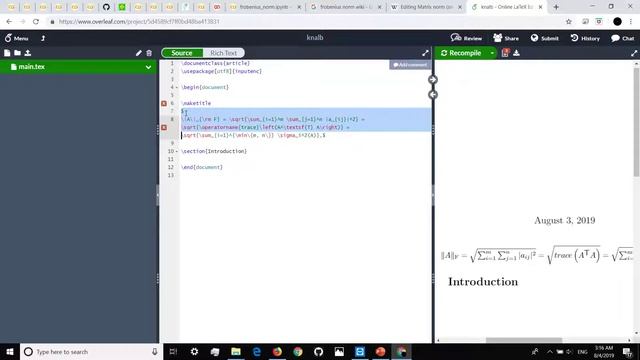Upload a file with the upload icon
Image resolution: width=640 pixels, height=360 pixels.
tap(28, 53)
